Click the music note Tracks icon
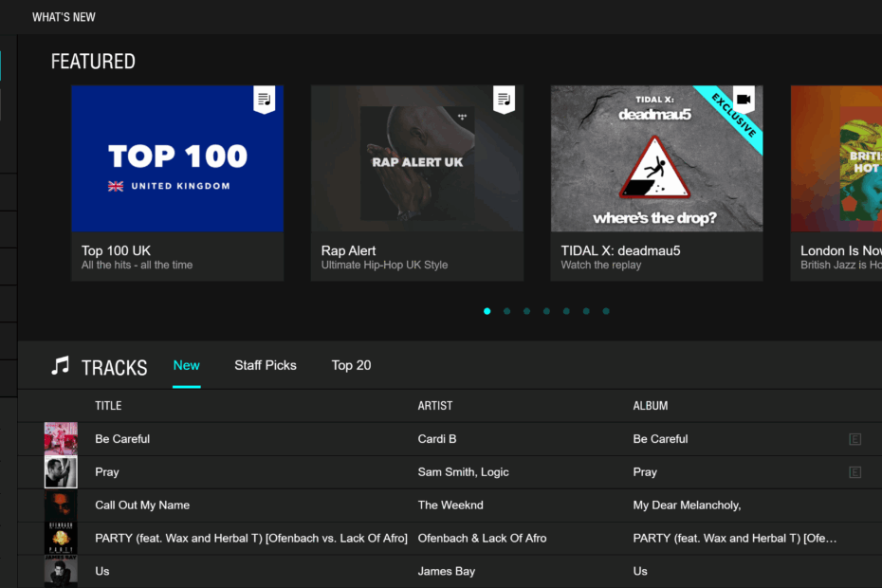 pyautogui.click(x=60, y=366)
